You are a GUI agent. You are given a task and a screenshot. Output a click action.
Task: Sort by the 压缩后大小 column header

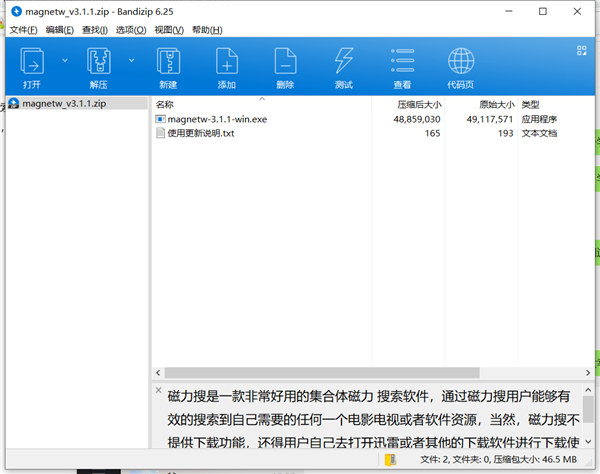tap(419, 104)
